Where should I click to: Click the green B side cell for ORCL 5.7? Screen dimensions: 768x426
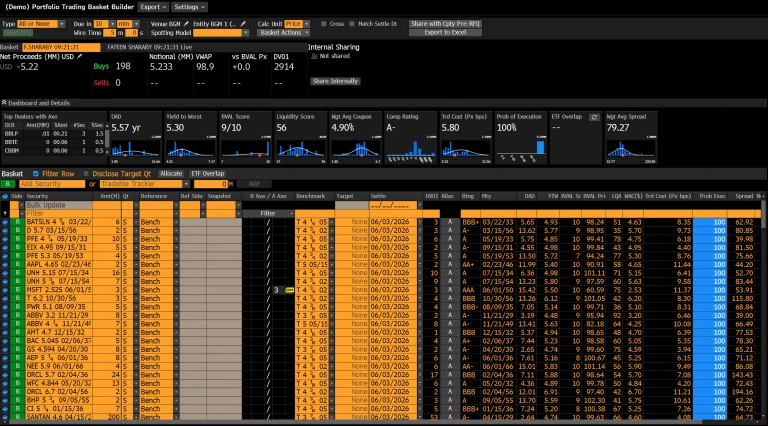click(x=18, y=375)
